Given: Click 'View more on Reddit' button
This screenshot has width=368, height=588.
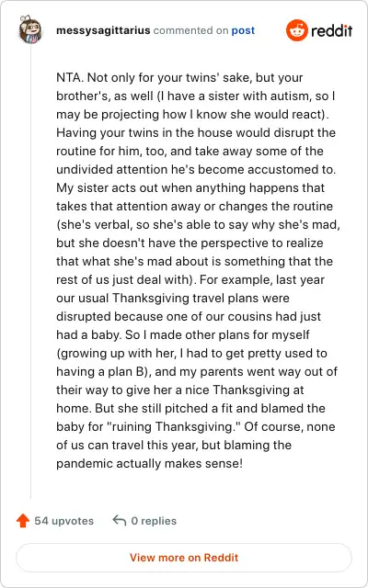Looking at the screenshot, I should 184,558.
